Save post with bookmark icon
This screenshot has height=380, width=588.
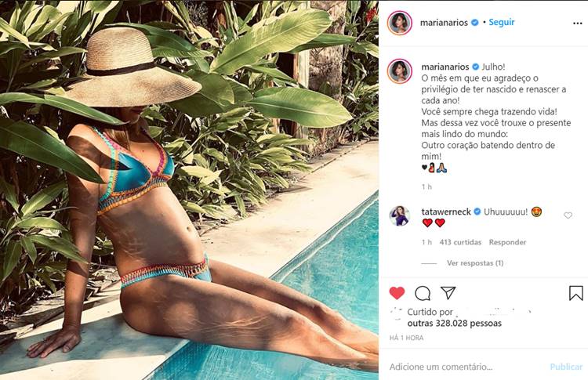coord(576,293)
